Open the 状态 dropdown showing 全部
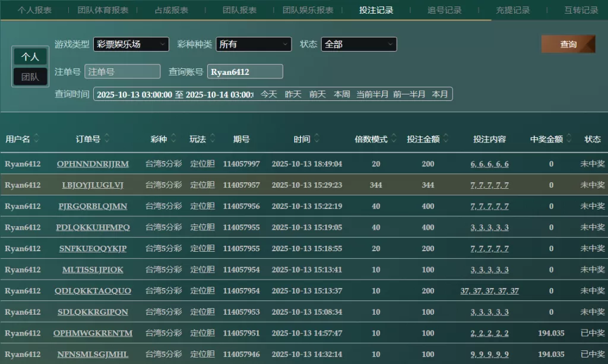Screen dimensions: 608x364 pyautogui.click(x=359, y=44)
